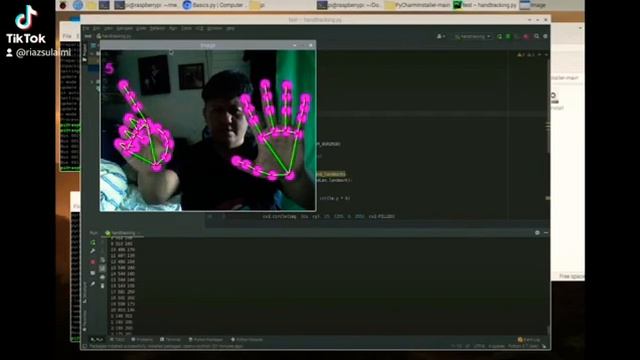The height and width of the screenshot is (360, 640).
Task: Select the handtracking.py editor tab
Action: click(x=114, y=36)
